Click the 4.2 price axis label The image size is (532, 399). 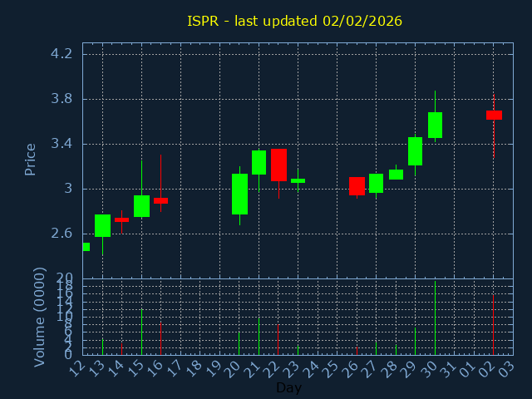[62, 54]
